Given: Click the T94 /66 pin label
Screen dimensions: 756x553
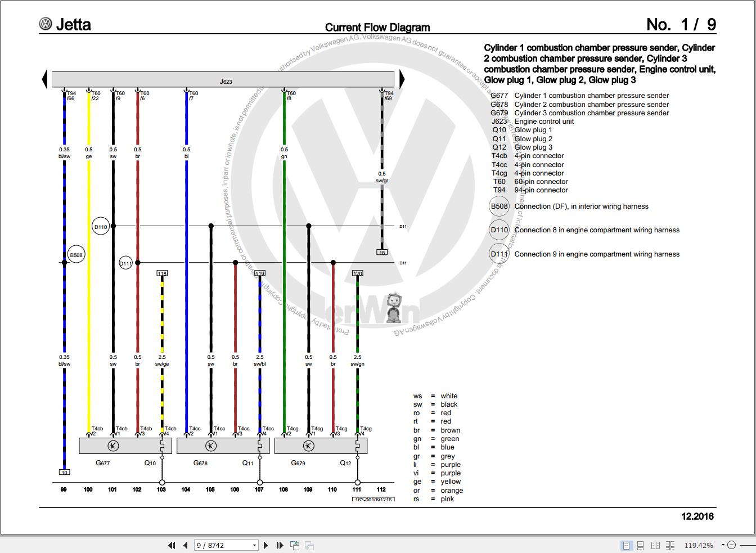Looking at the screenshot, I should [71, 96].
